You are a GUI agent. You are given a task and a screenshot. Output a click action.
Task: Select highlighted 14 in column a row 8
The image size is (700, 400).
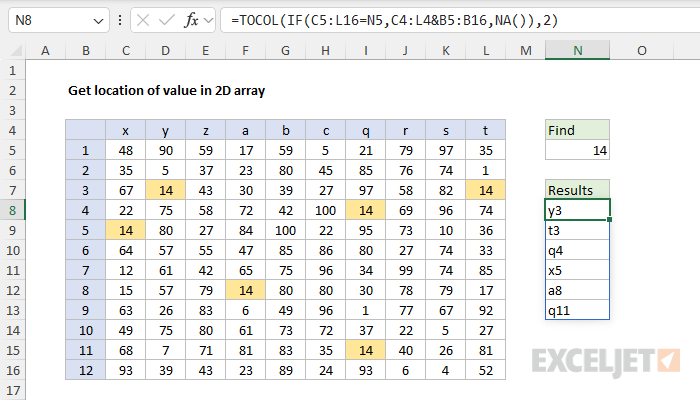point(246,291)
